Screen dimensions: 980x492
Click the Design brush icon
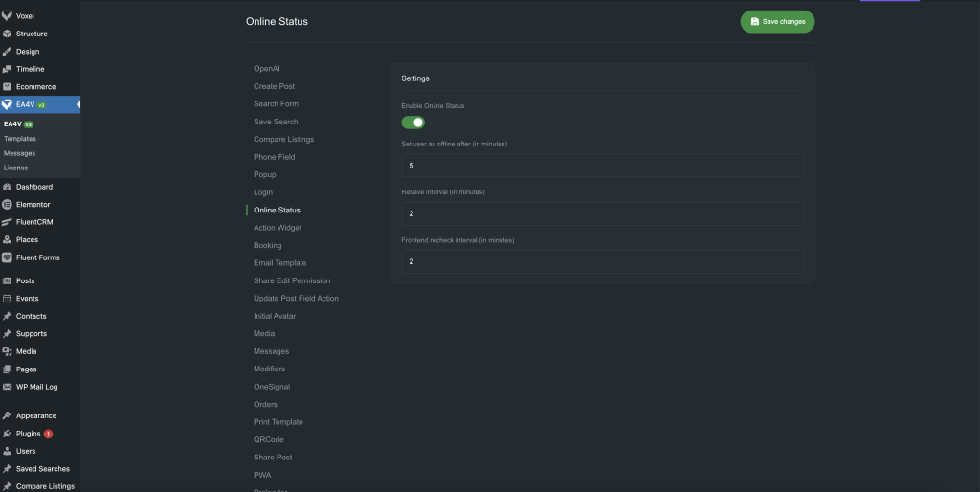(8, 52)
